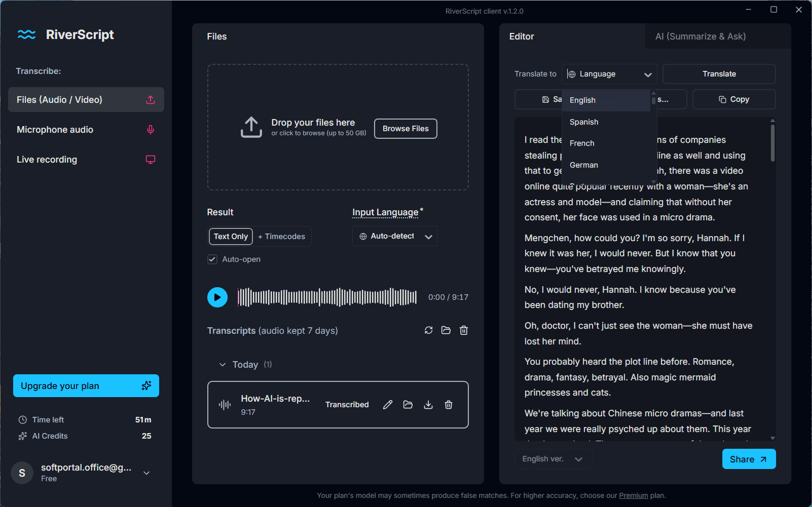The image size is (812, 507).
Task: Choose Spanish from the language list
Action: pyautogui.click(x=606, y=122)
